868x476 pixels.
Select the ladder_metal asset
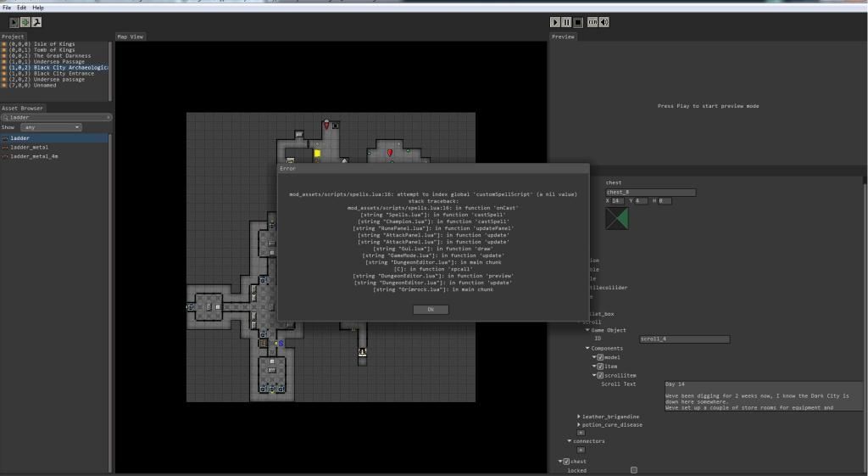point(54,148)
